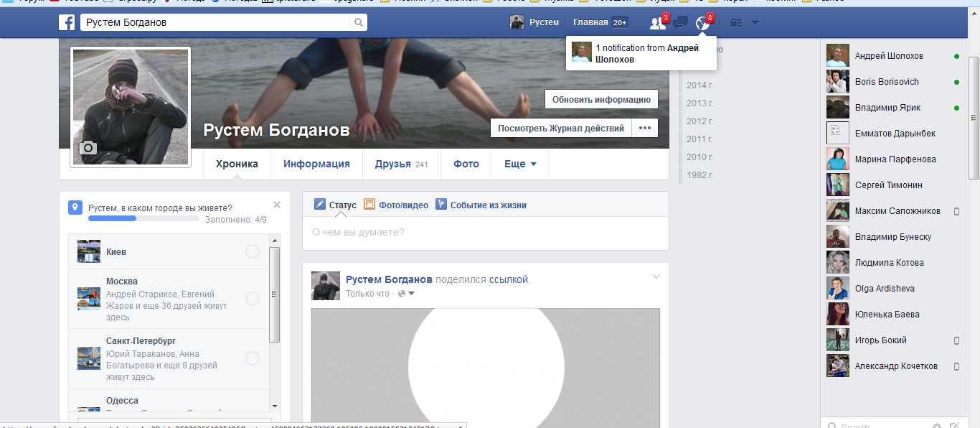Open the chat with Людмила Котова
Screen dimensions: 980x428
tap(895, 263)
